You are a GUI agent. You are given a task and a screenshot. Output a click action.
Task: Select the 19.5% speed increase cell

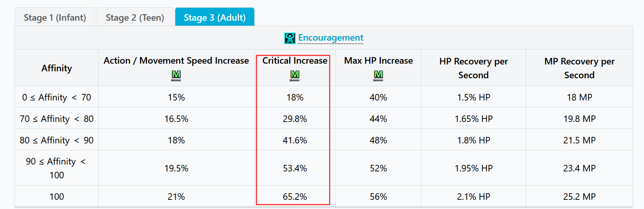176,168
